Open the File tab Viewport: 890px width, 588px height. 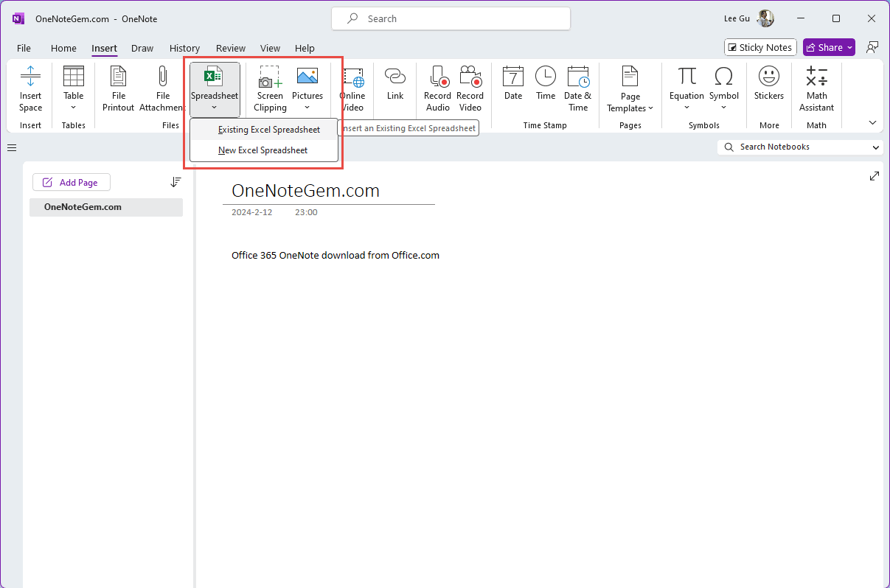click(x=24, y=48)
